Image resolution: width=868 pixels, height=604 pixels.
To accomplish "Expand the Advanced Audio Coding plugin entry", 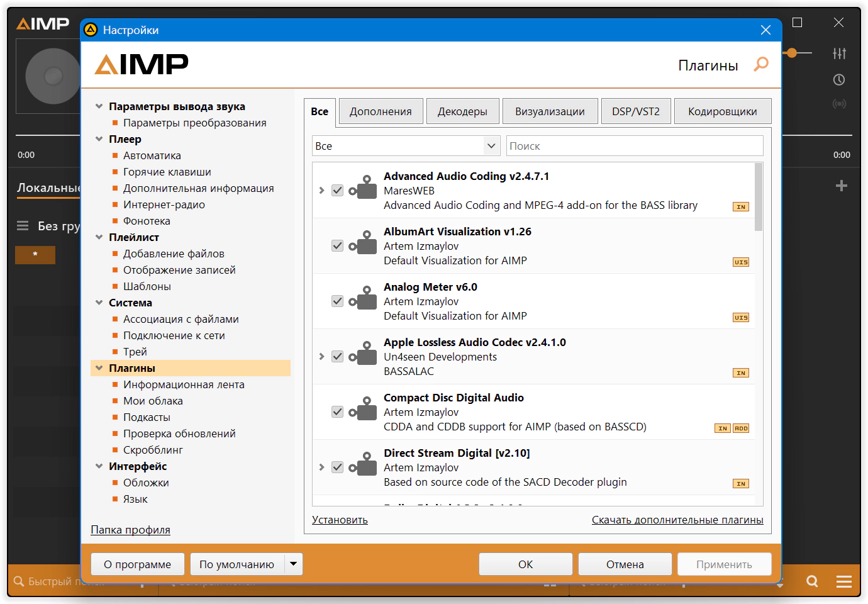I will [x=321, y=190].
